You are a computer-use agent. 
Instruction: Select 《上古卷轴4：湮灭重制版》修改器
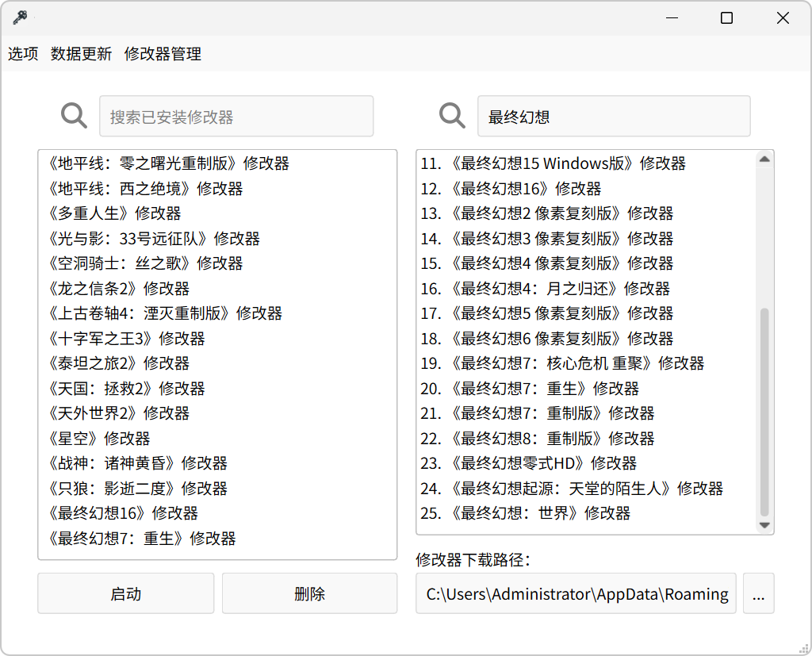217,313
